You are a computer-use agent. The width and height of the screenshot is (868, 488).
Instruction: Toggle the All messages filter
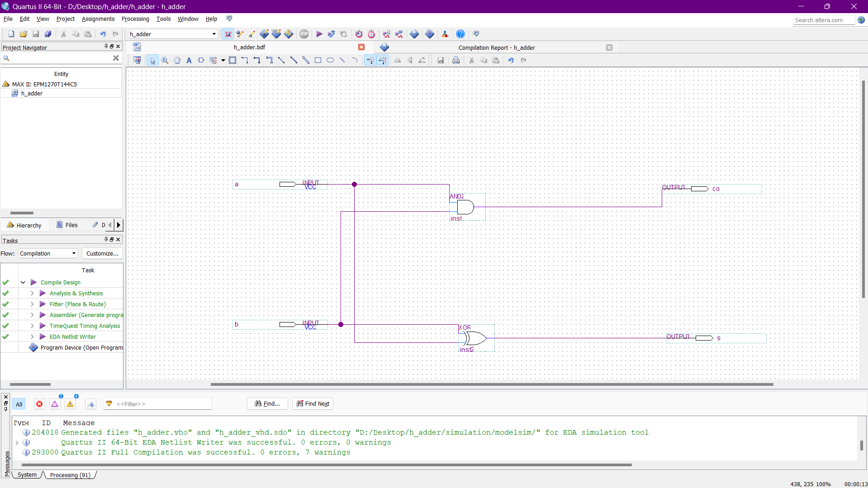(x=19, y=404)
